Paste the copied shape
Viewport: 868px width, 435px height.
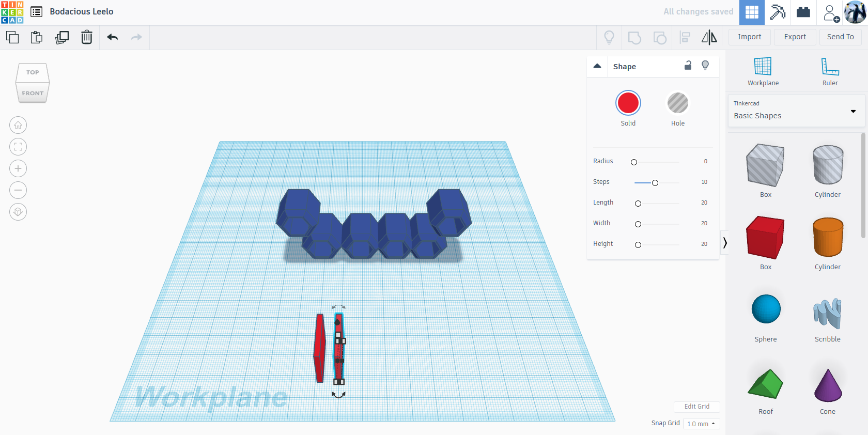[37, 37]
